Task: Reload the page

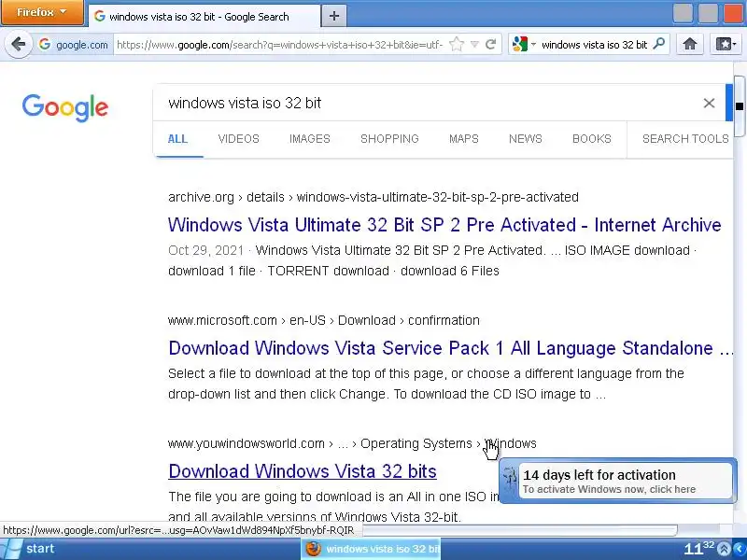Action: 491,44
